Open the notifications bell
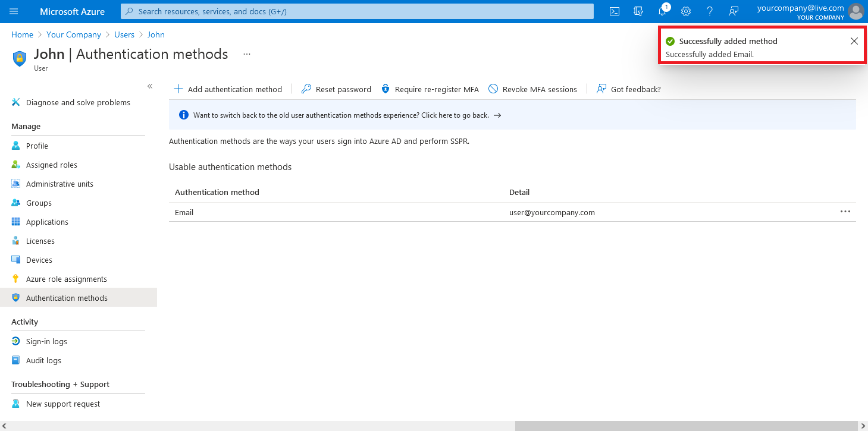This screenshot has width=868, height=431. pyautogui.click(x=662, y=11)
